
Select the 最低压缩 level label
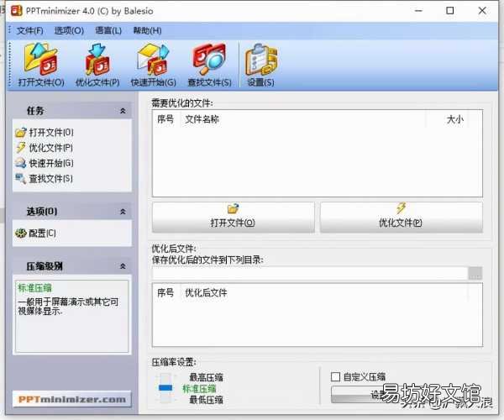point(206,400)
